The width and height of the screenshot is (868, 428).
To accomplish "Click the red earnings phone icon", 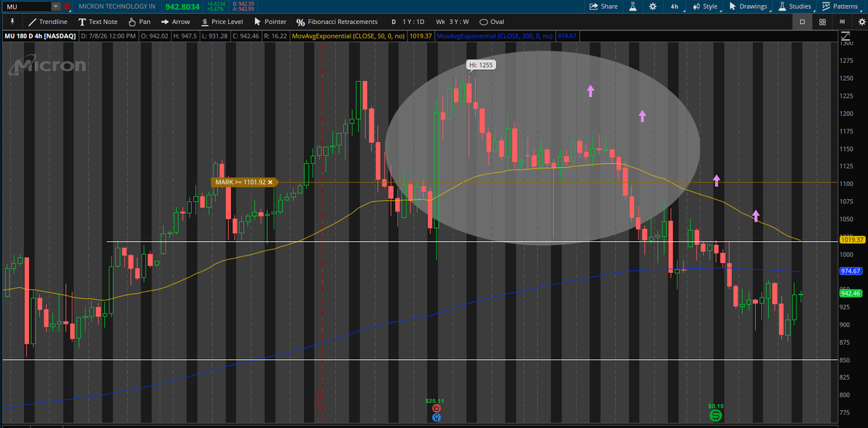I will pos(437,408).
